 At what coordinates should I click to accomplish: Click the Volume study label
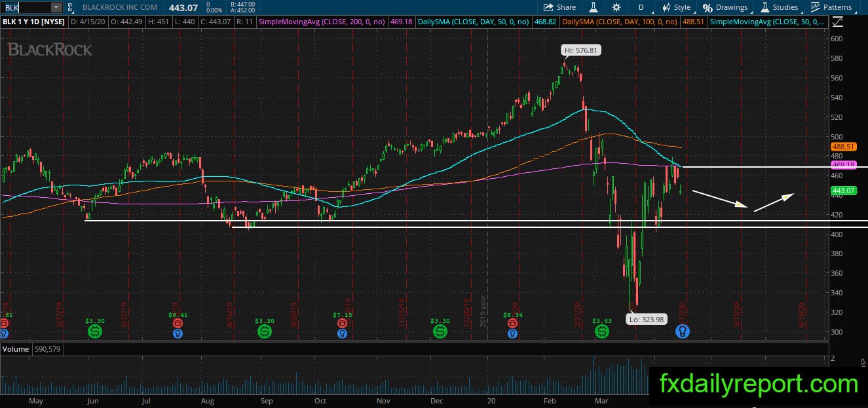coord(16,349)
